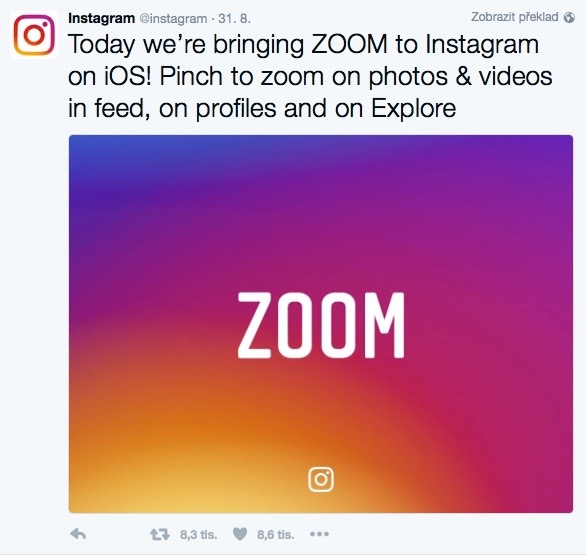The width and height of the screenshot is (586, 556).
Task: Click the globe icon beside Zobrazit překlad
Action: point(569,18)
